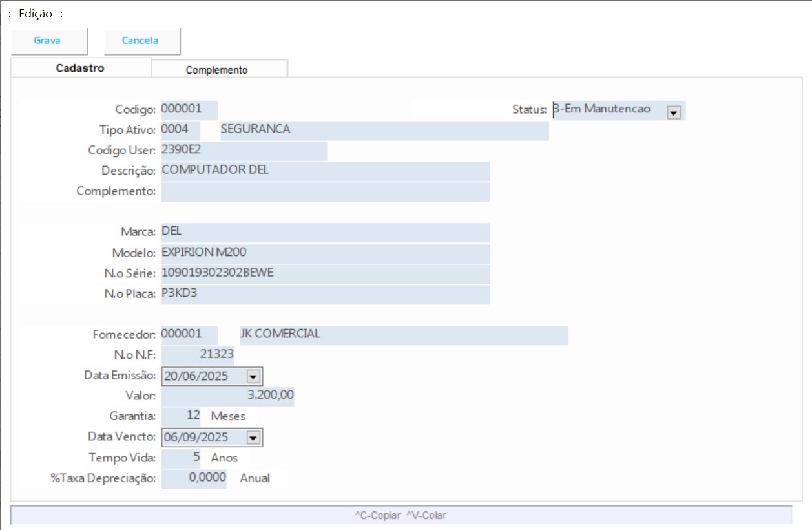Click the Modelo field EXPIRION M200
Image resolution: width=812 pixels, height=530 pixels.
click(324, 253)
